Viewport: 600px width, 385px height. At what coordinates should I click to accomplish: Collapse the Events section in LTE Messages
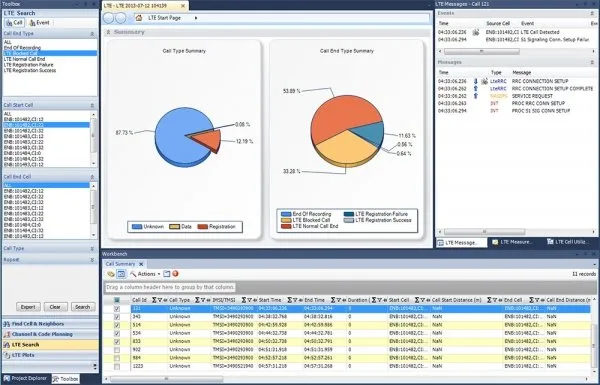(x=592, y=13)
